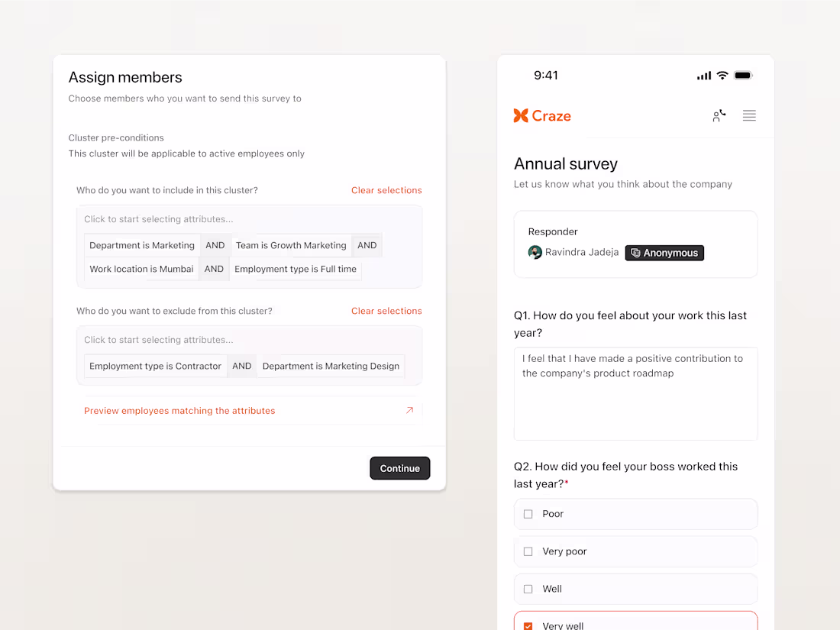Select the Employment type is Contractor chip
The width and height of the screenshot is (840, 630).
(155, 366)
